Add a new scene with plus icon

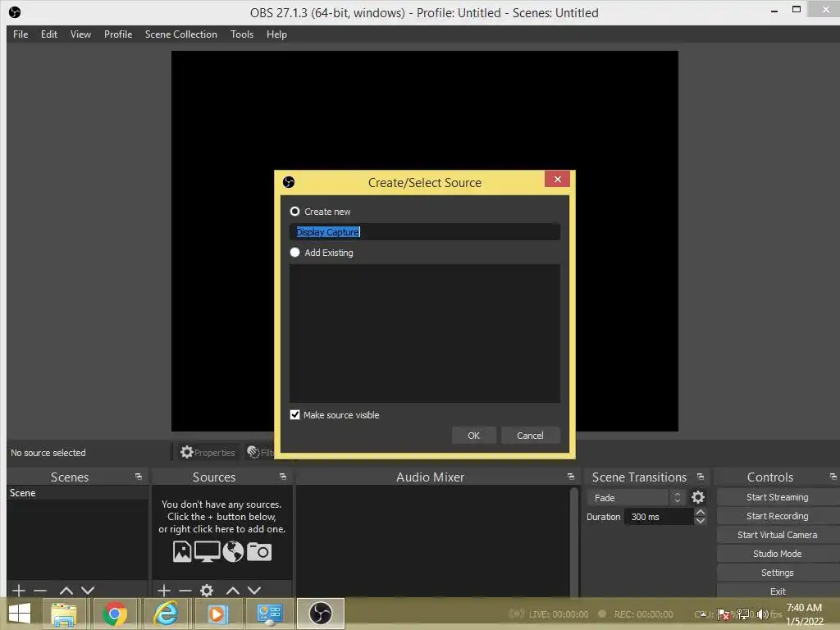pos(19,591)
